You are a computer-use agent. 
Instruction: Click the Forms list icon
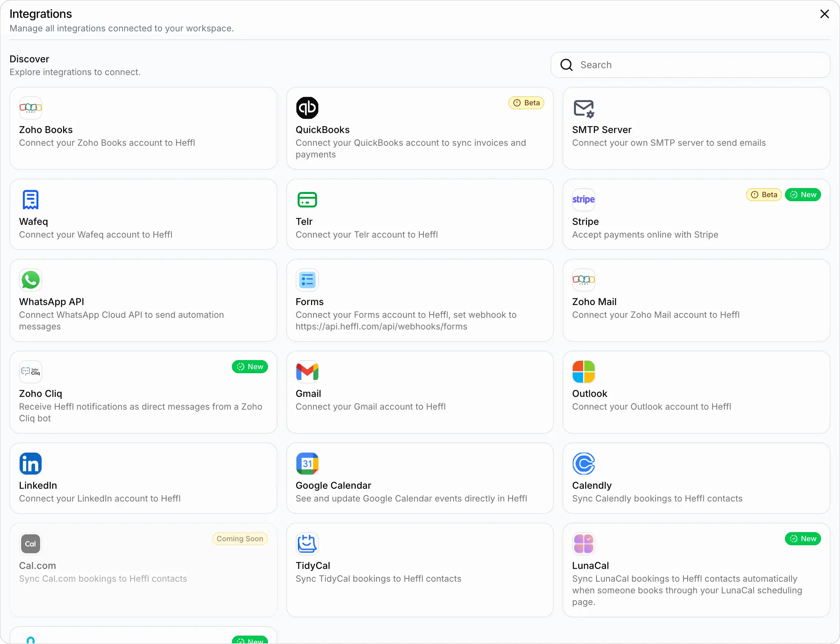coord(307,280)
